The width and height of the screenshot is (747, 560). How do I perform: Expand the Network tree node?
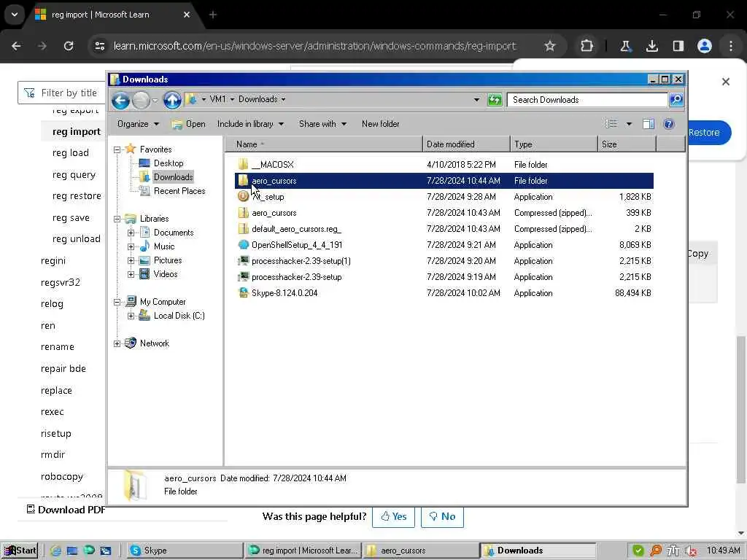tap(117, 343)
